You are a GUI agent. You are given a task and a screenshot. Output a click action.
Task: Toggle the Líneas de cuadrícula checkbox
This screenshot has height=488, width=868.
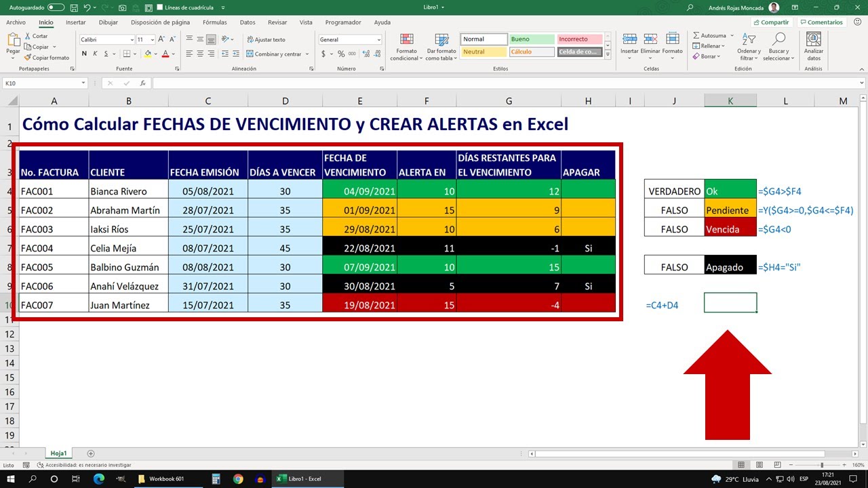point(160,7)
